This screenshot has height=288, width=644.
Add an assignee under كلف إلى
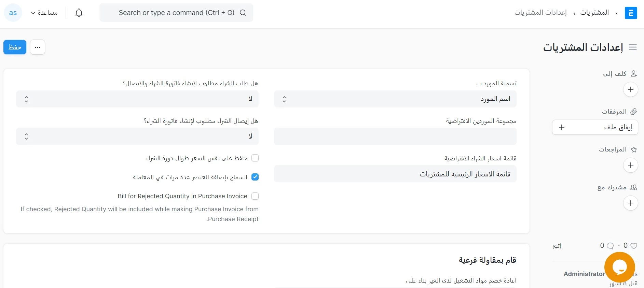coord(631,89)
